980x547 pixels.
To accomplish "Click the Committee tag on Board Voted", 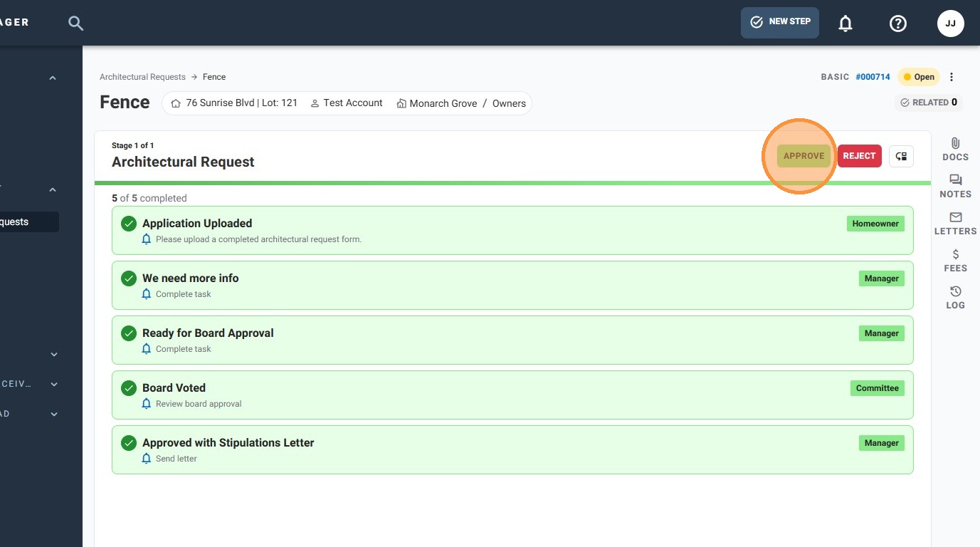I will click(x=877, y=388).
